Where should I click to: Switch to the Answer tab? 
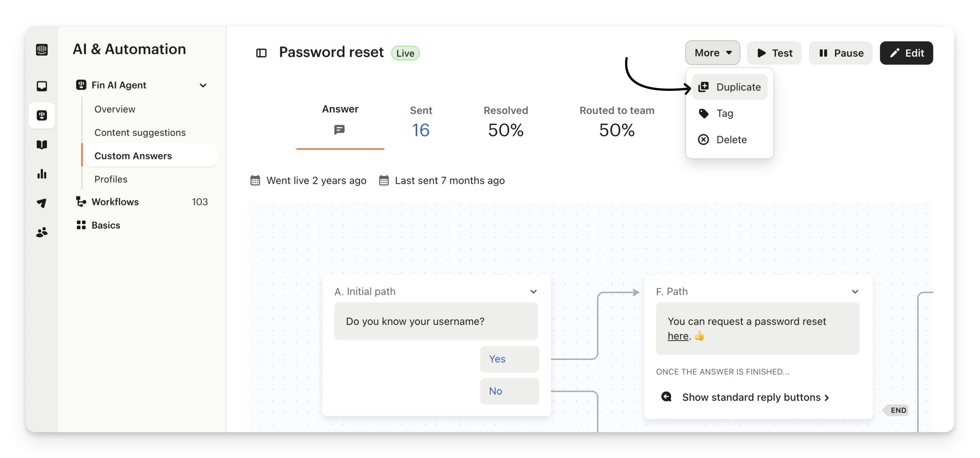tap(340, 119)
